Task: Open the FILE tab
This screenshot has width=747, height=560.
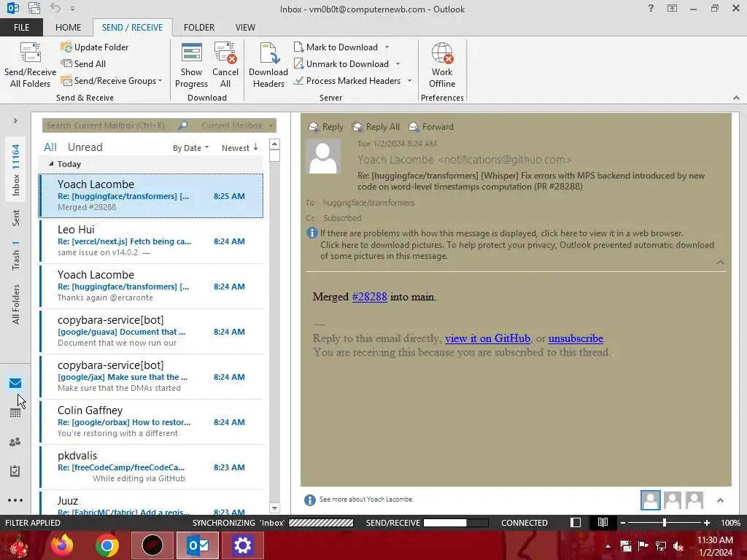Action: pos(21,27)
